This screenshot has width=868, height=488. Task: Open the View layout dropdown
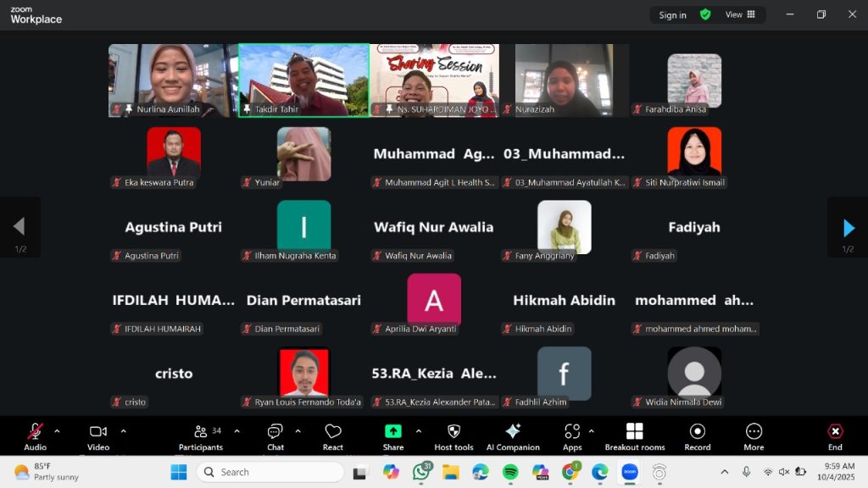coord(740,14)
